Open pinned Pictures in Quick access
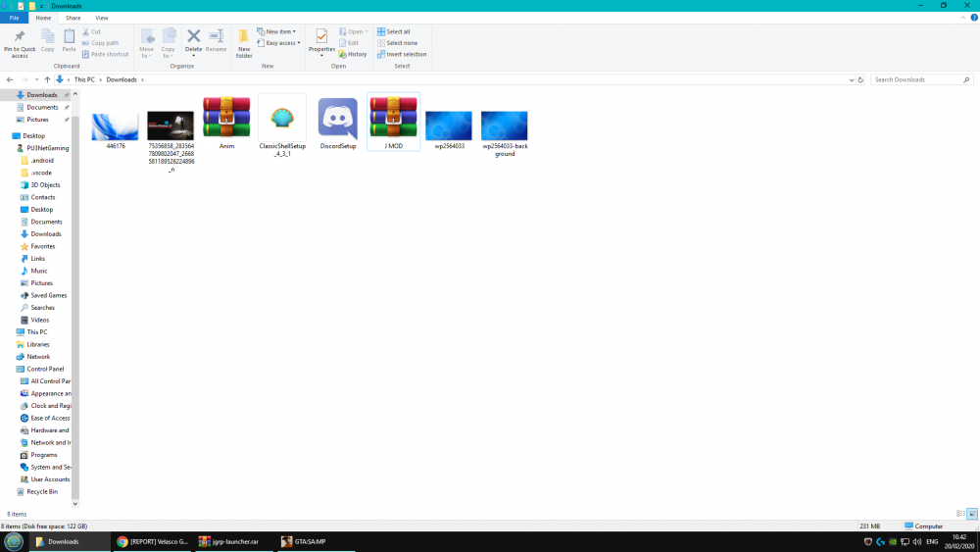The height and width of the screenshot is (552, 980). coord(37,120)
